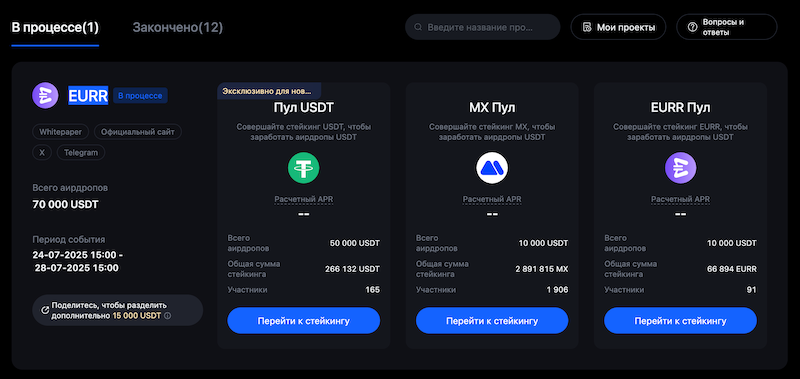Click the EURR pool token icon
The width and height of the screenshot is (800, 379).
pyautogui.click(x=681, y=168)
